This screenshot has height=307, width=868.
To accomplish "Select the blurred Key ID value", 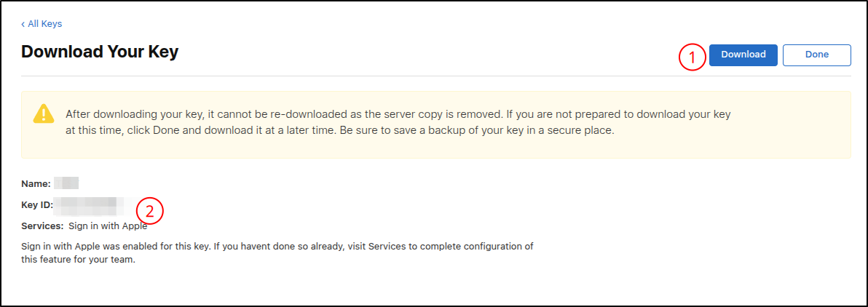I will pos(91,205).
